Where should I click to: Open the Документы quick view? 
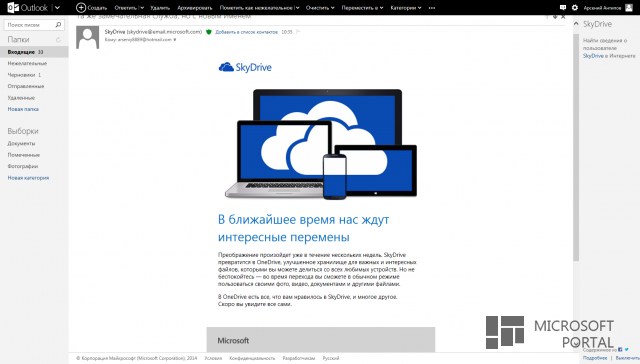(21, 143)
